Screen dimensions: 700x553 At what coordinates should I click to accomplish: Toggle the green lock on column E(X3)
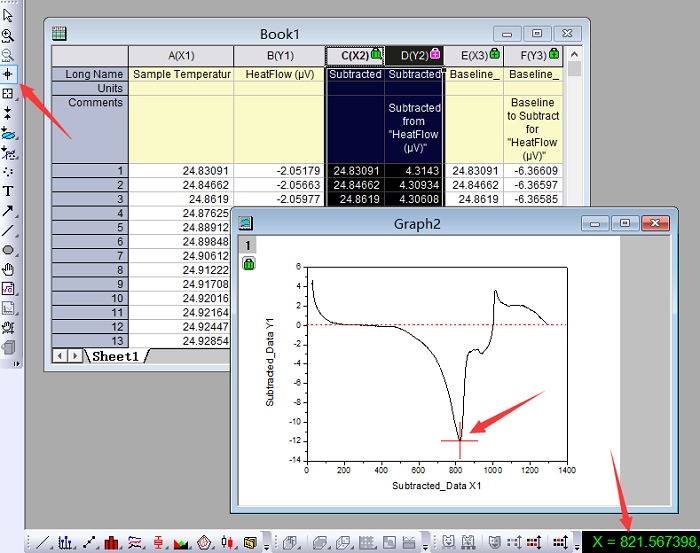(494, 54)
